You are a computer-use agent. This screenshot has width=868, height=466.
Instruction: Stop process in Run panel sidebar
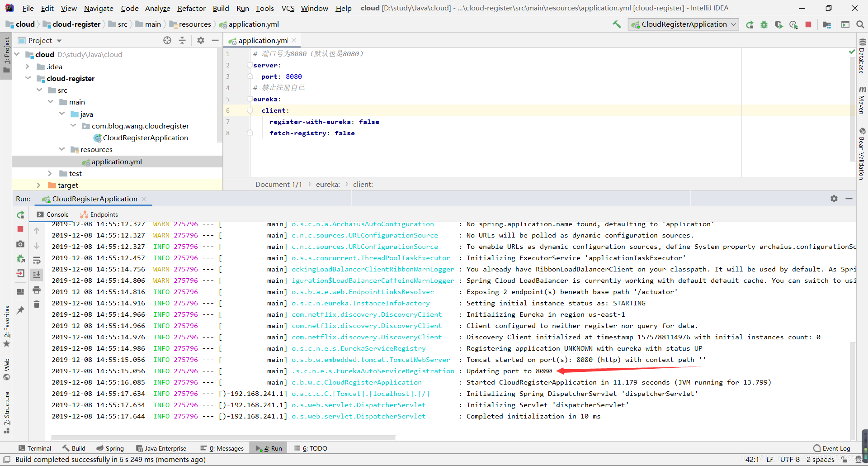tap(20, 229)
